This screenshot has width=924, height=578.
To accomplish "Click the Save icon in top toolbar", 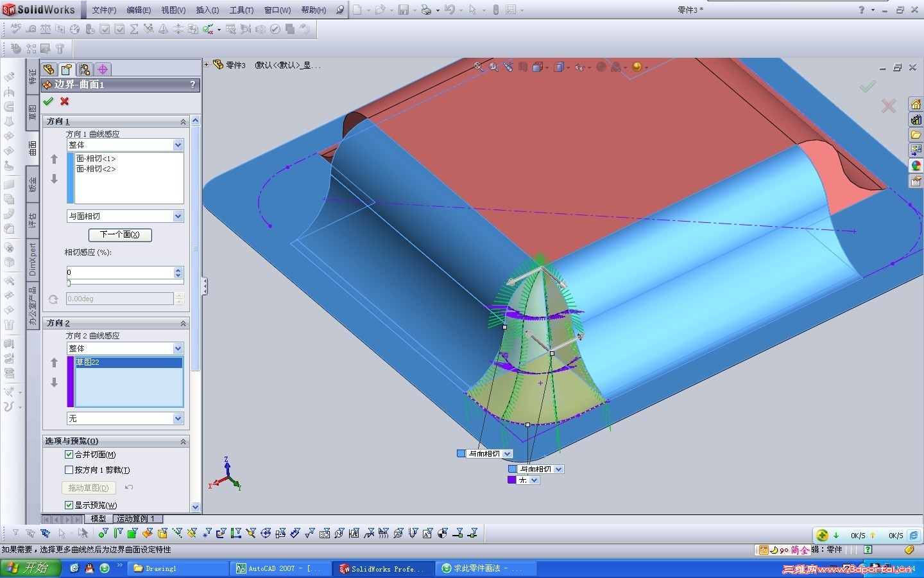I will 404,10.
